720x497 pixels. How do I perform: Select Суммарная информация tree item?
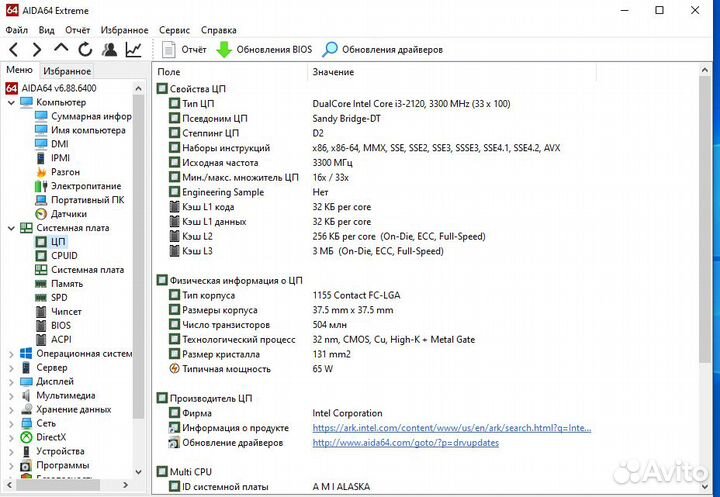(x=83, y=116)
